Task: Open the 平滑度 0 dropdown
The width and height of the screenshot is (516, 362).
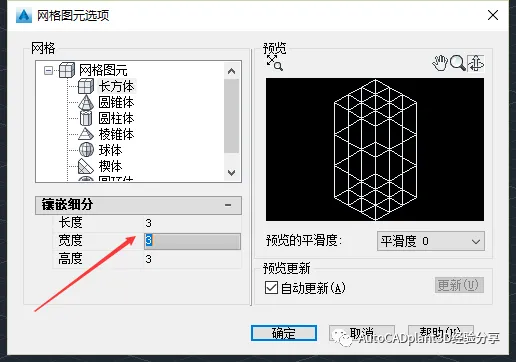Action: 431,241
